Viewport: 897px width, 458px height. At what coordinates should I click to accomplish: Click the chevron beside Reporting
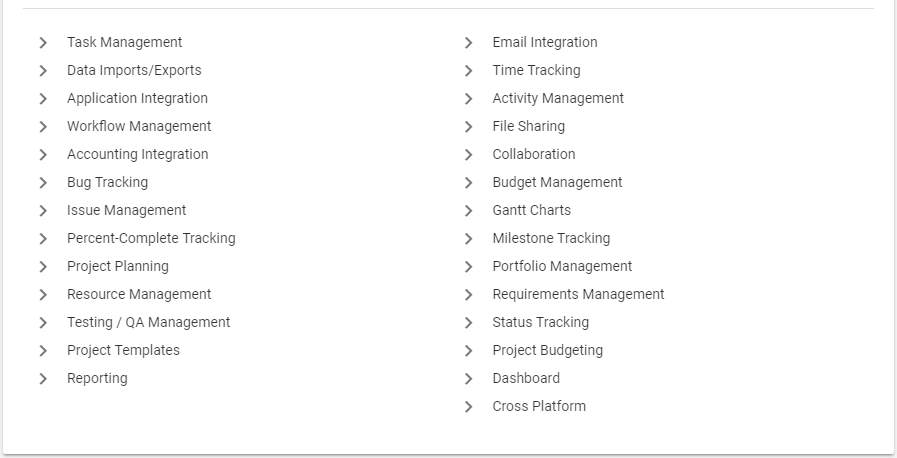[x=43, y=379]
